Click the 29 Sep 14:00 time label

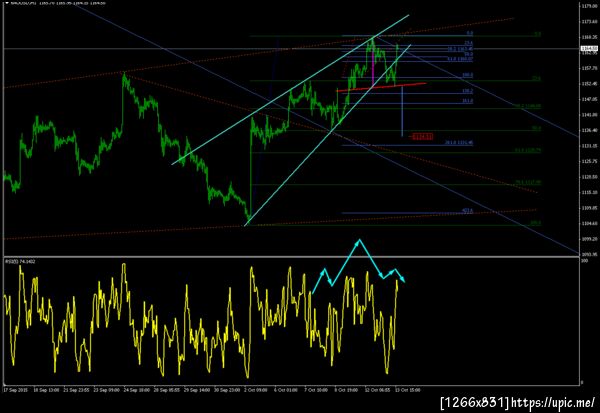(197, 390)
